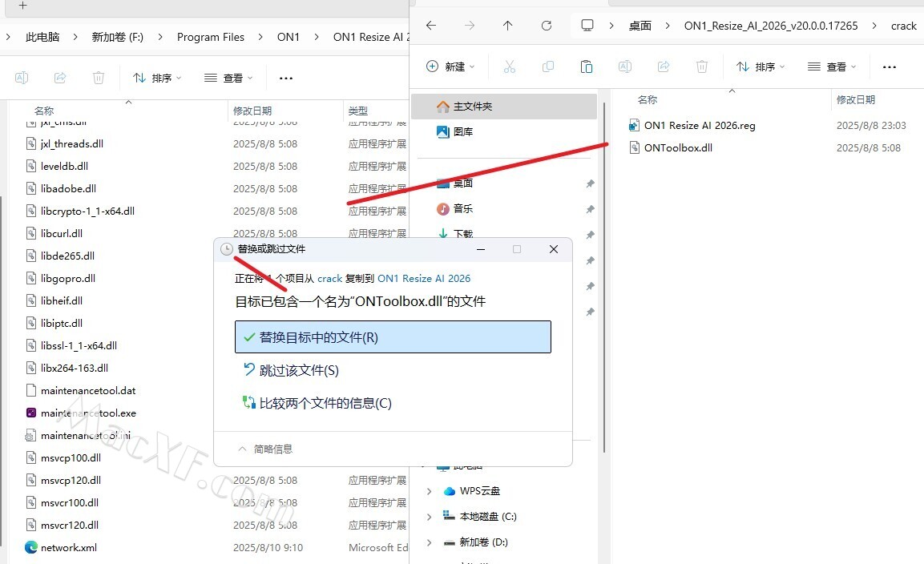Open the three-dot menu in the left window toolbar
The image size is (924, 564).
(x=286, y=78)
